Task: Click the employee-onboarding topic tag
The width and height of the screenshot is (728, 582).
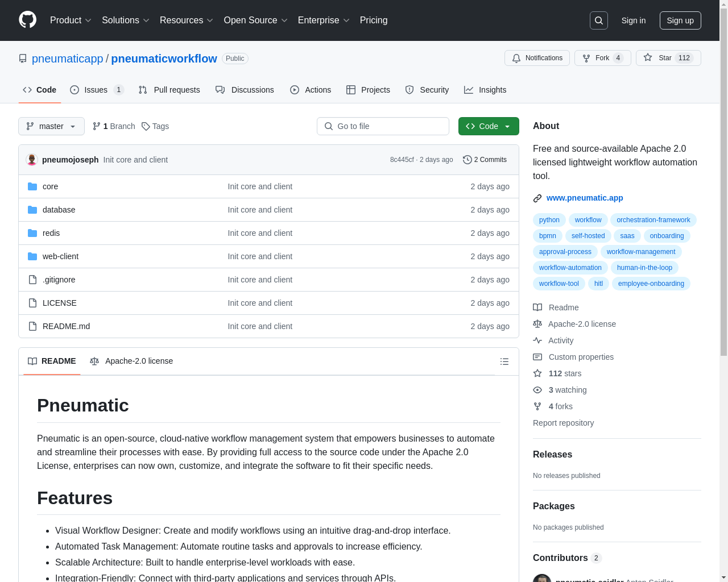Action: pyautogui.click(x=651, y=284)
